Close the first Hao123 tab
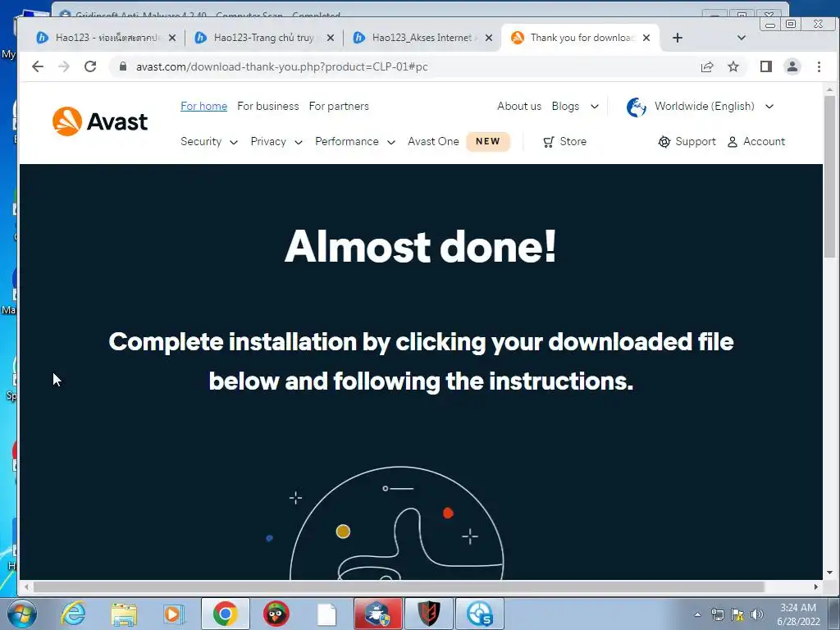The width and height of the screenshot is (840, 630). click(172, 38)
